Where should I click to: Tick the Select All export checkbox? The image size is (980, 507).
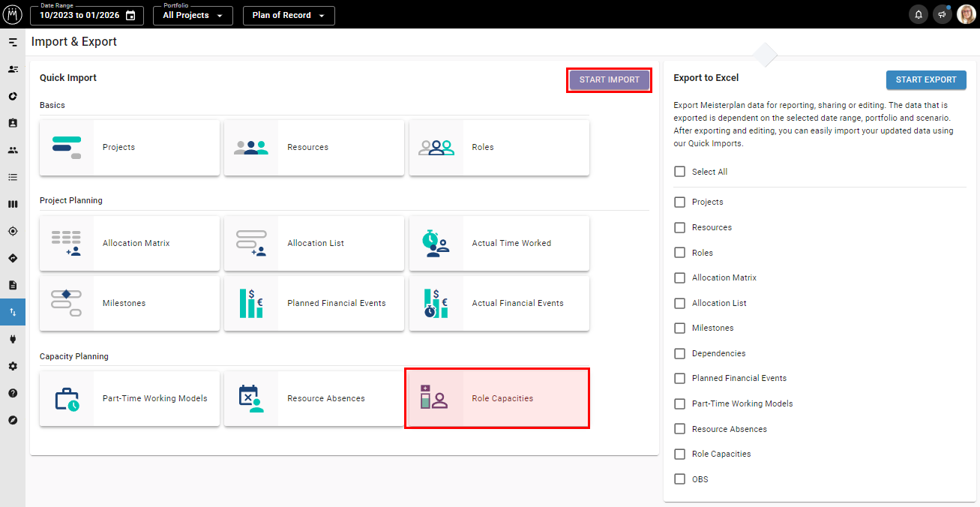coord(680,172)
